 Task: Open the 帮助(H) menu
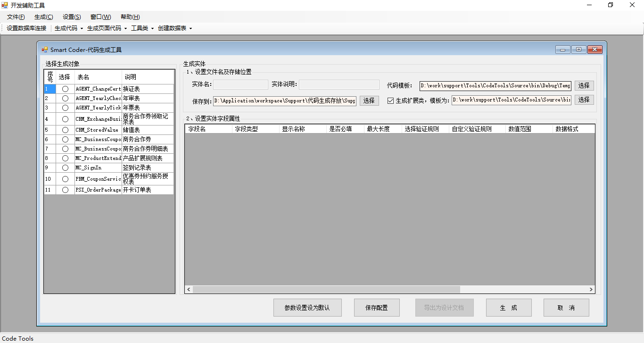pos(130,17)
